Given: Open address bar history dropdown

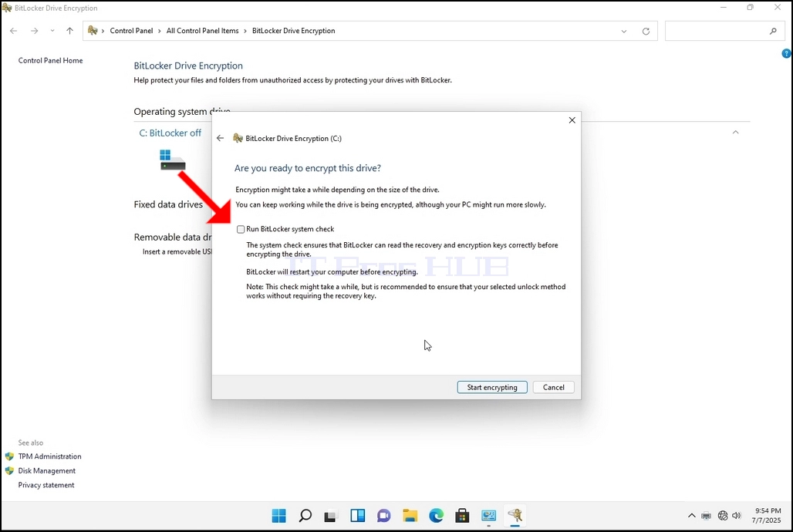Looking at the screenshot, I should 623,32.
